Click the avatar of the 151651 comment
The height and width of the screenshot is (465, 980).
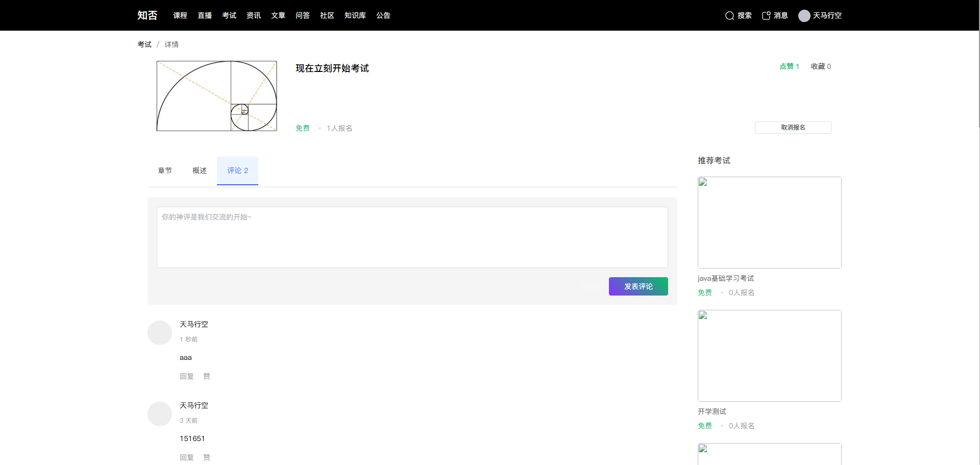point(160,414)
